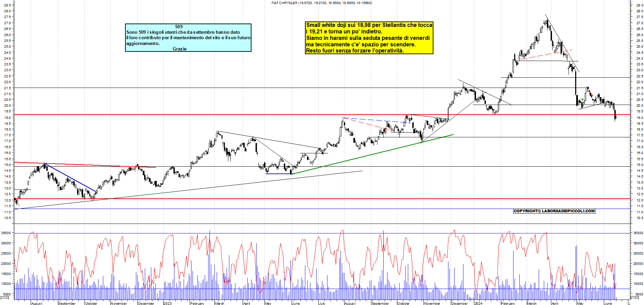
Task: Click the "August" label that follows July
Action: tap(350, 303)
